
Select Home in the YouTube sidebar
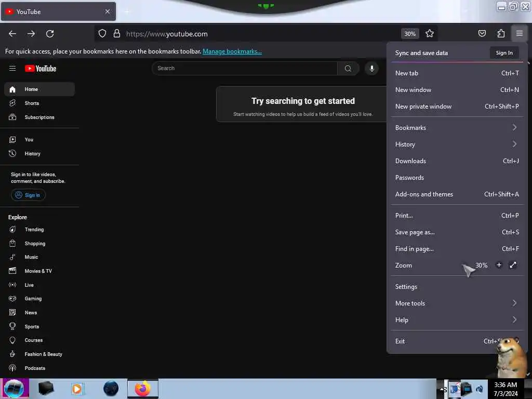tap(39, 89)
